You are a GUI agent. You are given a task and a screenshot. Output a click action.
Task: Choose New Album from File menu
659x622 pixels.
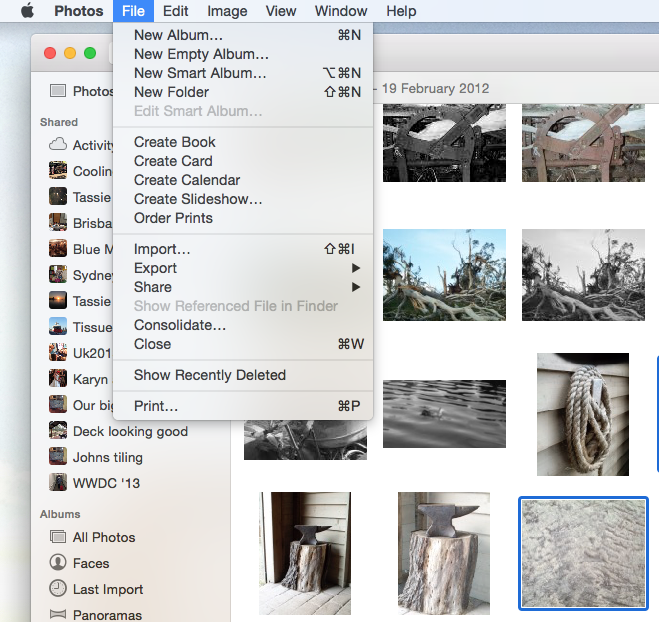178,35
